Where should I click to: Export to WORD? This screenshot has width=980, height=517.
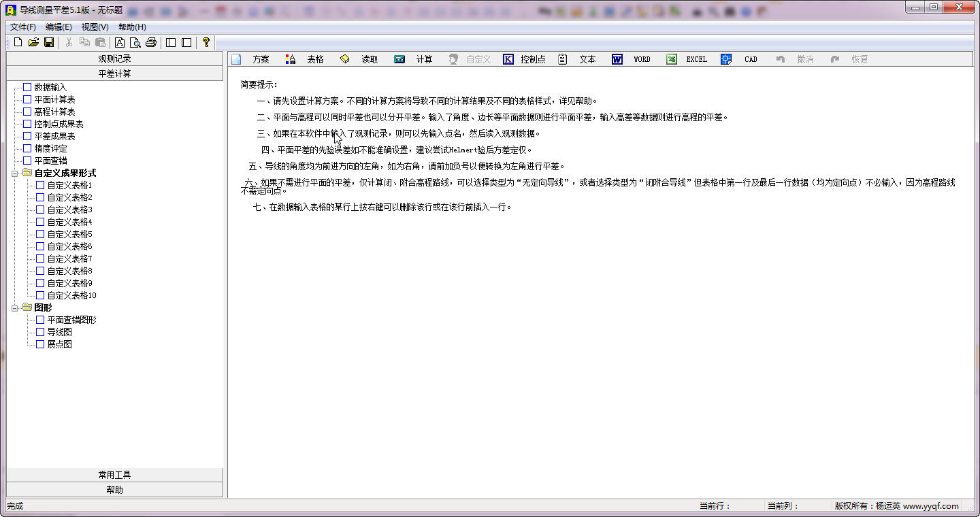632,59
